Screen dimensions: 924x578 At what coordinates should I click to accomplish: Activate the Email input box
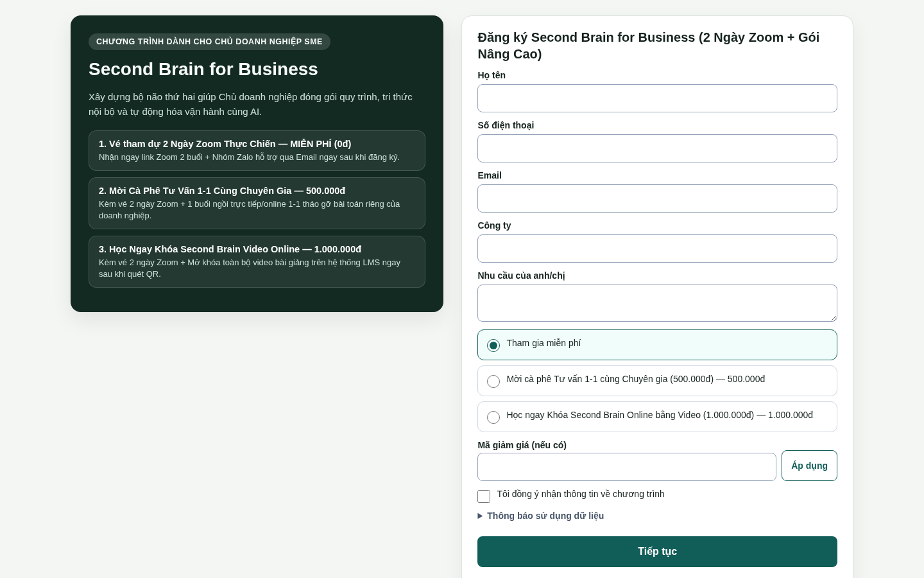[657, 198]
